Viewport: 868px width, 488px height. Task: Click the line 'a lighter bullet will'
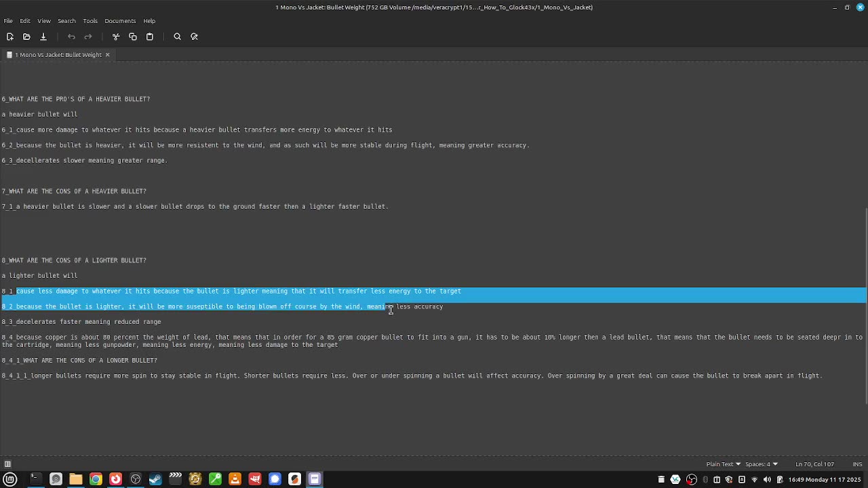click(x=39, y=276)
